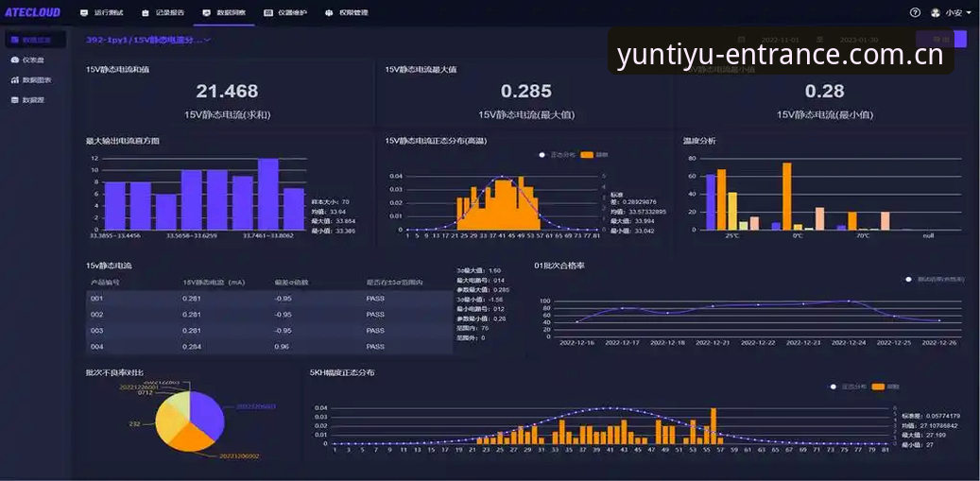Select product row 001 in the table
980x481 pixels.
[268, 299]
